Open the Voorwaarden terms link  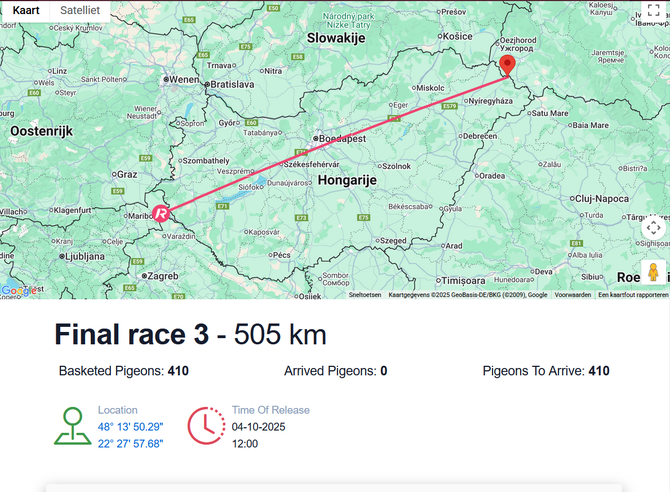pyautogui.click(x=573, y=295)
